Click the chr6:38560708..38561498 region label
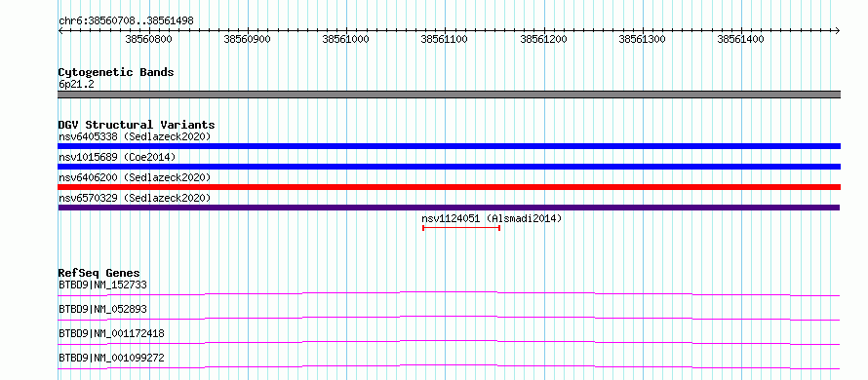The height and width of the screenshot is (380, 868). click(x=126, y=20)
